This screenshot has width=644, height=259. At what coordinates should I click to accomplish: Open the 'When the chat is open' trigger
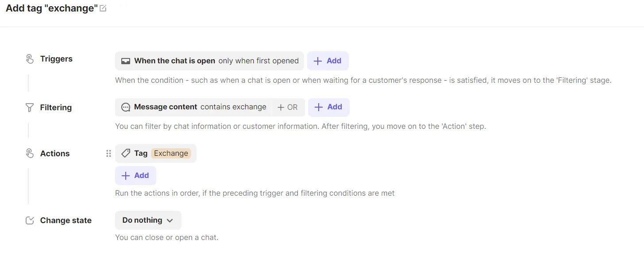pos(175,61)
